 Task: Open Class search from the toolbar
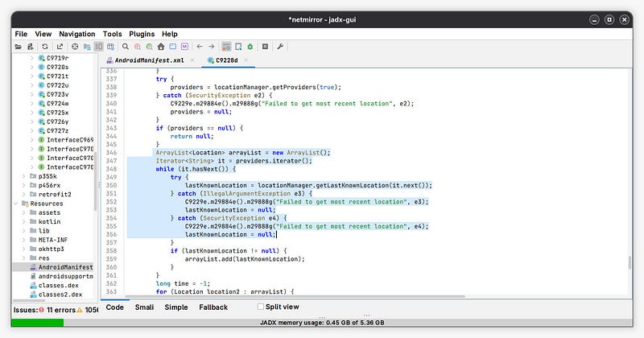pos(138,47)
